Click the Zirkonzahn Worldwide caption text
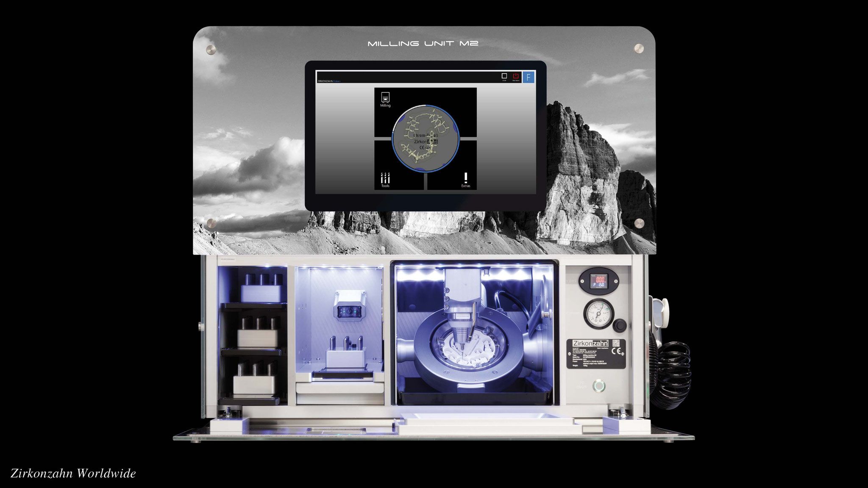868x488 pixels. click(73, 473)
